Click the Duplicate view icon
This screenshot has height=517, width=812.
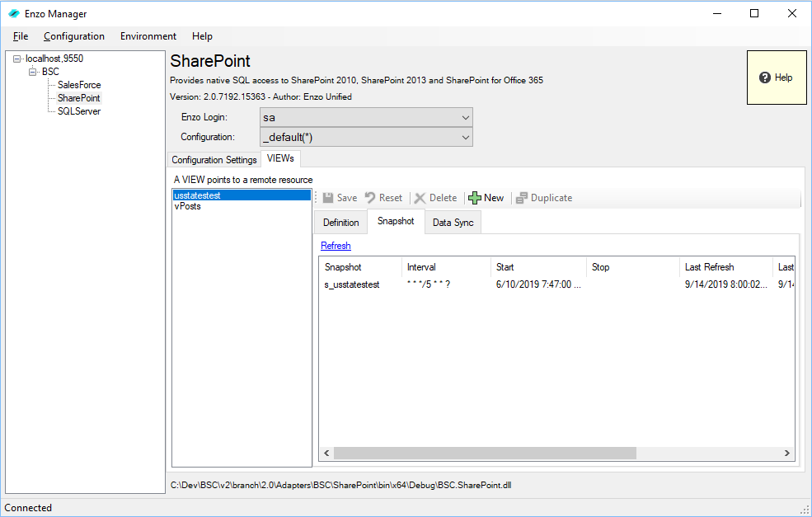pos(522,198)
